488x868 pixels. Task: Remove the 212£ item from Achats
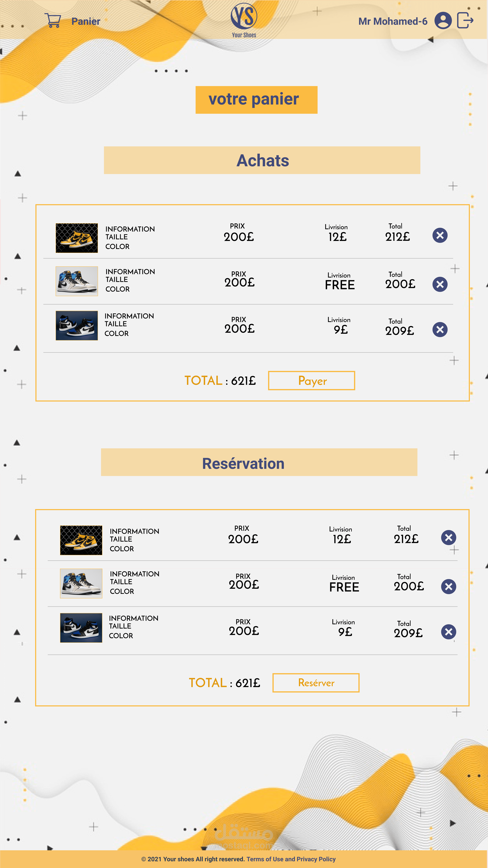[440, 235]
